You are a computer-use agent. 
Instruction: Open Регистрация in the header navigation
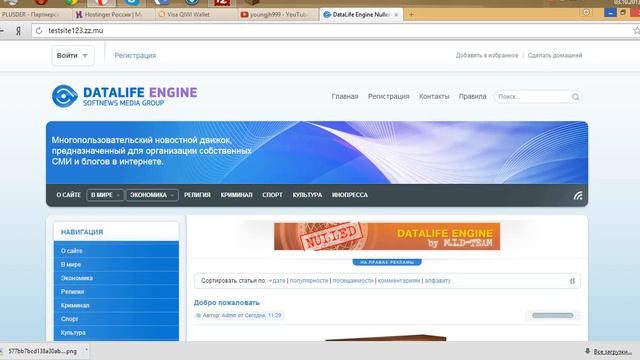tap(389, 97)
